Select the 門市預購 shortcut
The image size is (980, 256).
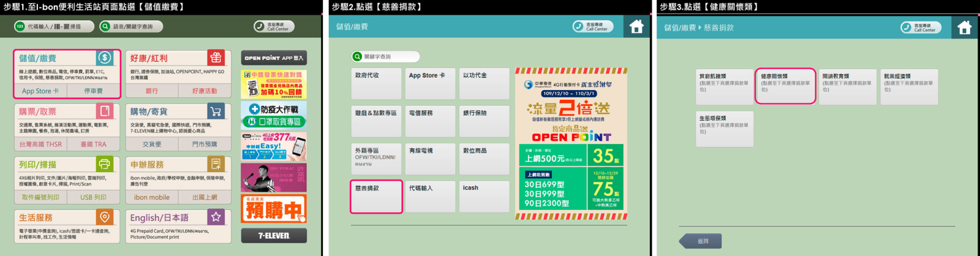[205, 144]
